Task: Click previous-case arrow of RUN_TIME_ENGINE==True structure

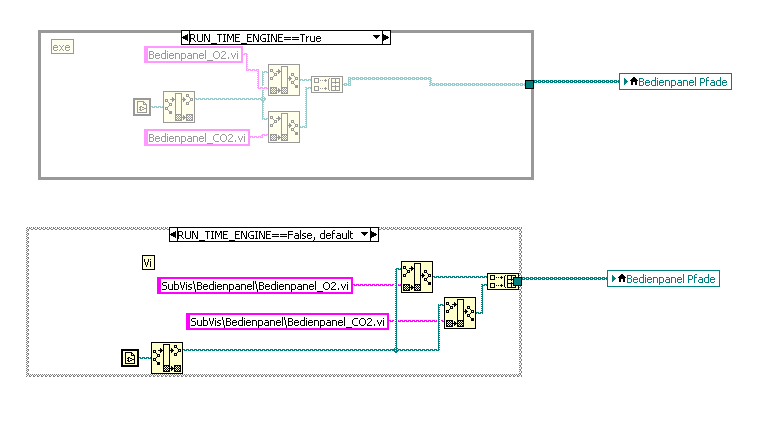Action: tap(185, 38)
